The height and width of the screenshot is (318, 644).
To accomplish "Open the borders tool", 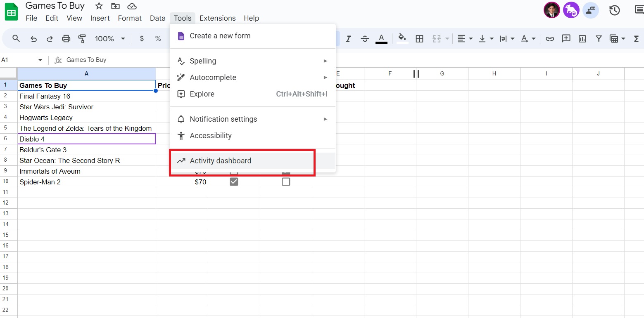I will tap(419, 39).
